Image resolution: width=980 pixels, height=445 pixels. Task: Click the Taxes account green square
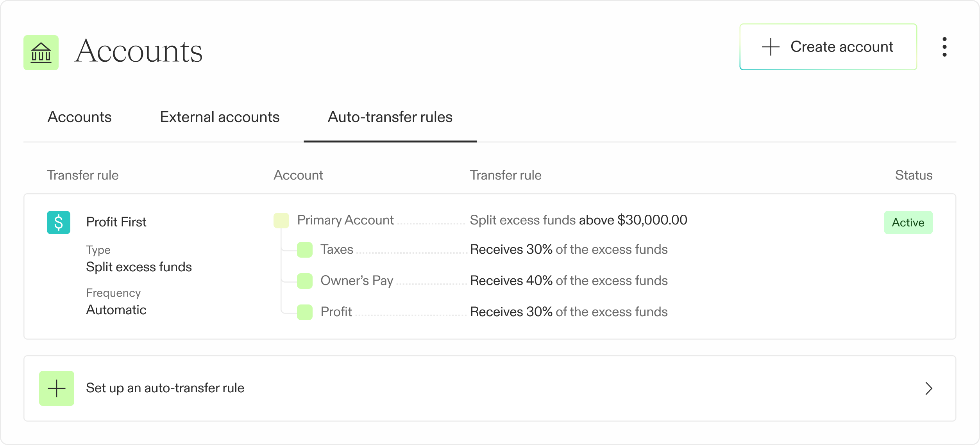tap(305, 250)
